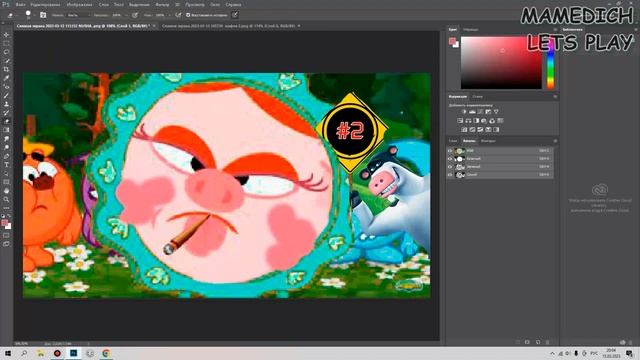Viewport: 640px width, 360px height.
Task: Pick a shade in the color field
Action: click(501, 62)
